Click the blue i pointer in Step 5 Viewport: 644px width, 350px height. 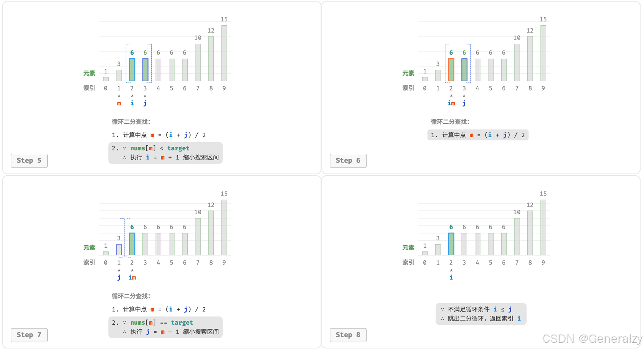(132, 103)
